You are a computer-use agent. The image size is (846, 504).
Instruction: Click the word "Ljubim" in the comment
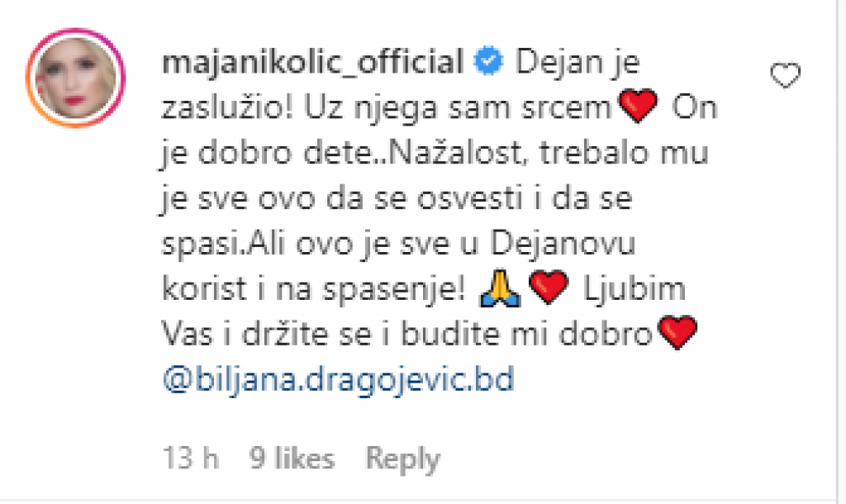click(634, 289)
